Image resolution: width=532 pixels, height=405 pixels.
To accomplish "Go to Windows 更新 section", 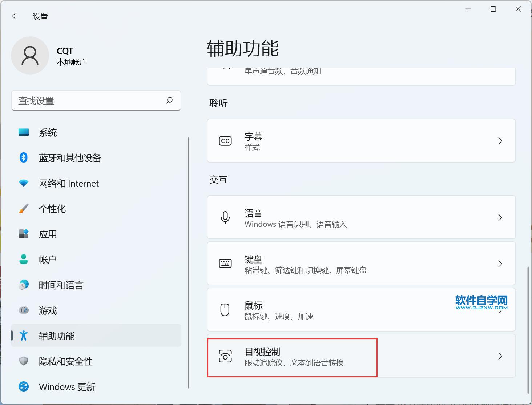I will pyautogui.click(x=67, y=387).
